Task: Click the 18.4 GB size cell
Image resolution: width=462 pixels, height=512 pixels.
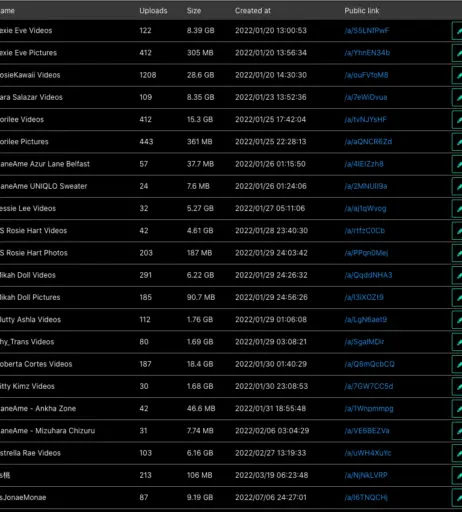Action: pyautogui.click(x=200, y=364)
